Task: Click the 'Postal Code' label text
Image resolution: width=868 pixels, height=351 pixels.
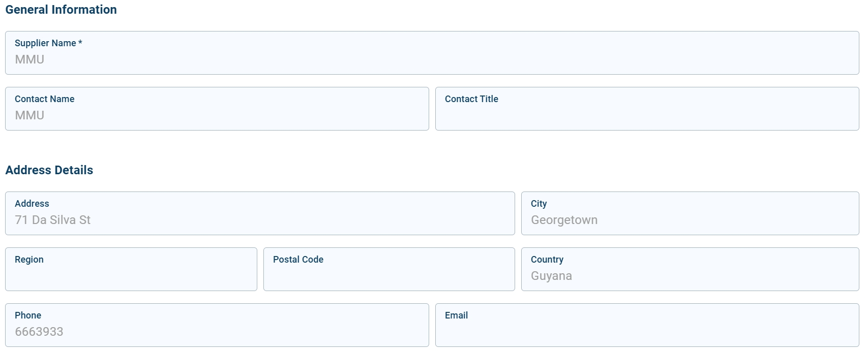Action: 298,260
